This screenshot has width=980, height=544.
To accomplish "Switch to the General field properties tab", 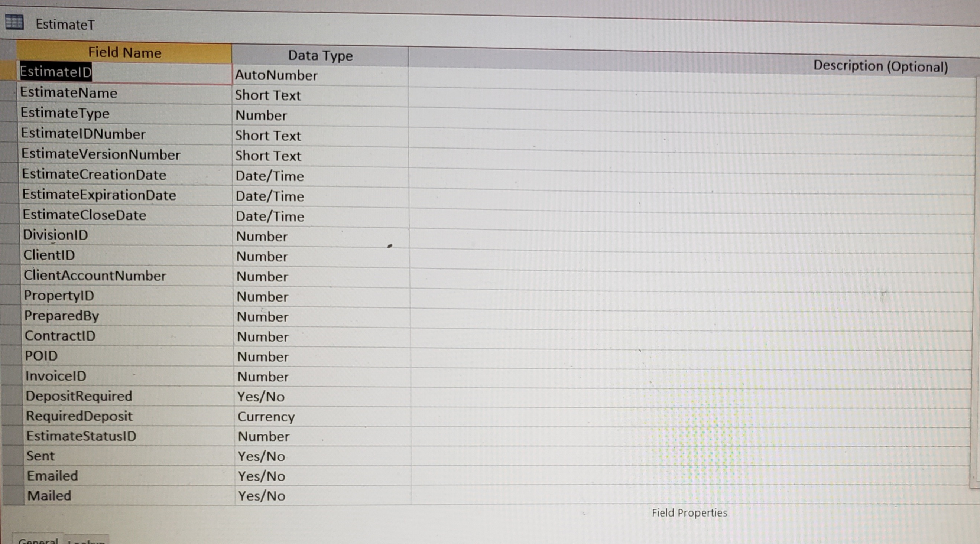I will tap(38, 540).
